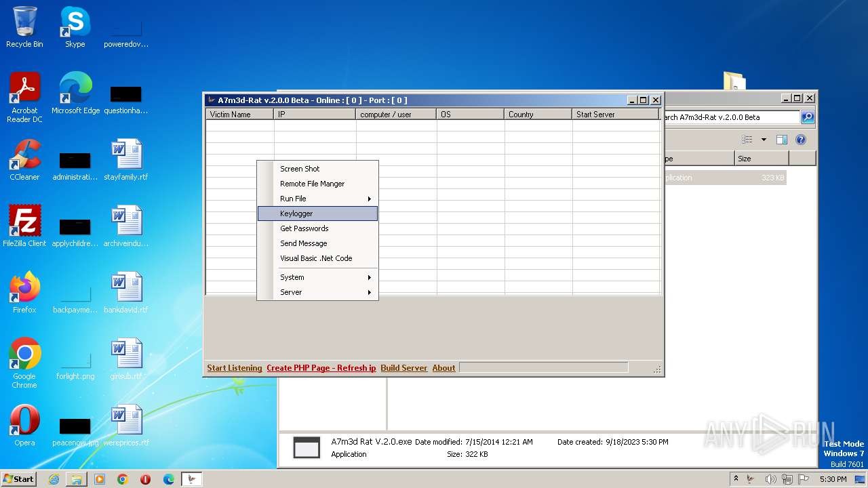Select the 323 KB application row in Explorer

click(725, 178)
